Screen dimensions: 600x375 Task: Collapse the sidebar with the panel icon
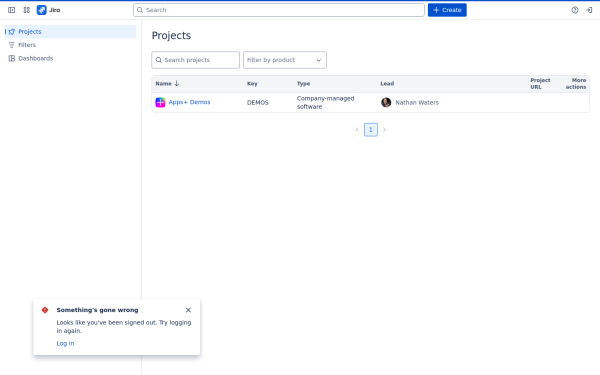coord(11,10)
